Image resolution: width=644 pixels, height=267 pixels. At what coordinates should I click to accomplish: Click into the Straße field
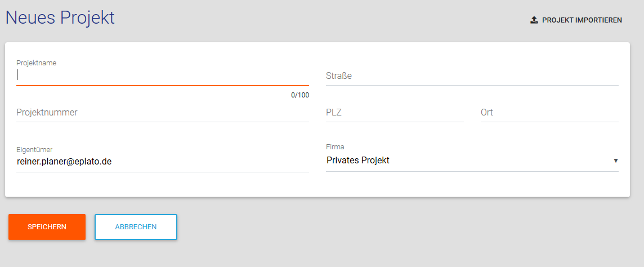click(472, 75)
